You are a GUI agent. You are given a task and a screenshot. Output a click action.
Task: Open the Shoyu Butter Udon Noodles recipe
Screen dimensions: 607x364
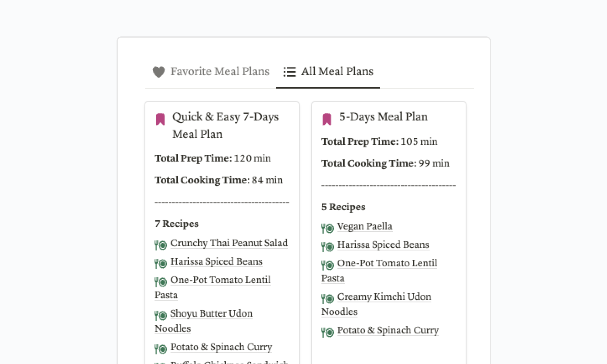[211, 313]
